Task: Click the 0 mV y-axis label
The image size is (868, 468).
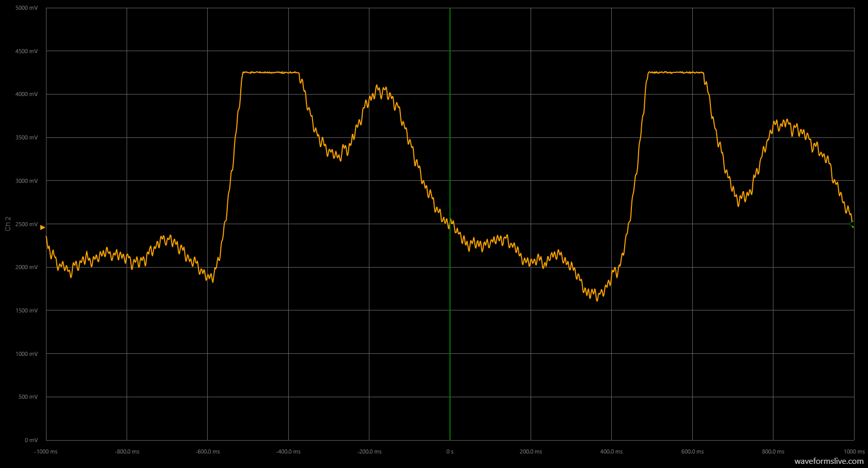Action: [31, 440]
